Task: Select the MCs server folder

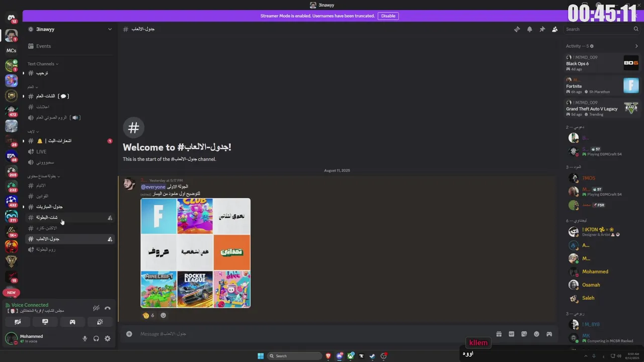Action: pos(11,51)
